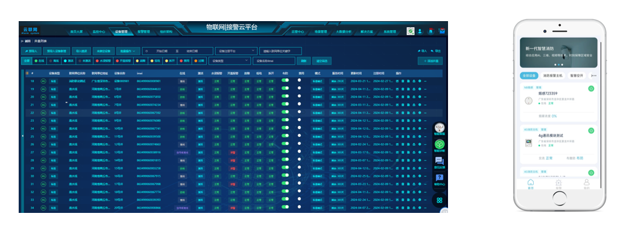Click the 预导入 button
Screen dimensions: 644x231
pyautogui.click(x=31, y=51)
